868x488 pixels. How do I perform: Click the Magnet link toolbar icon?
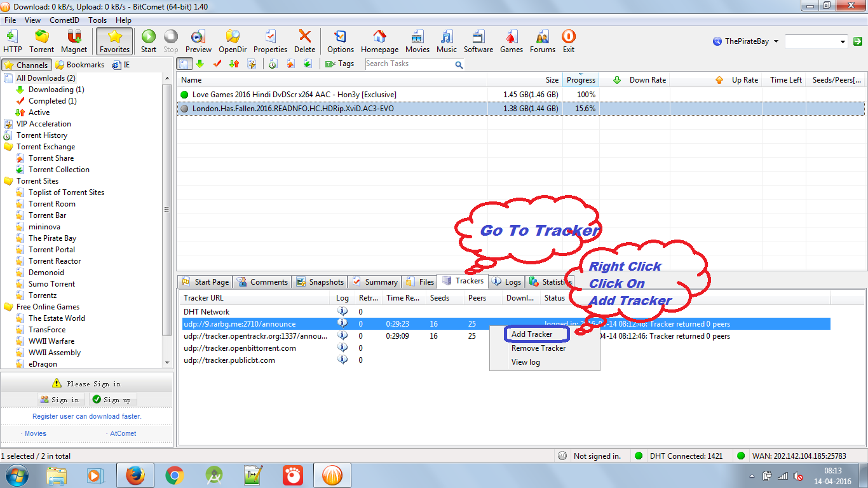74,41
